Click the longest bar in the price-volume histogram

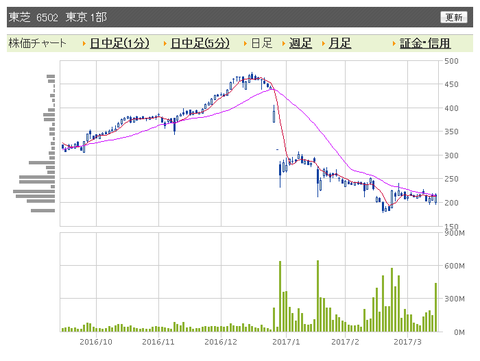click(x=34, y=191)
